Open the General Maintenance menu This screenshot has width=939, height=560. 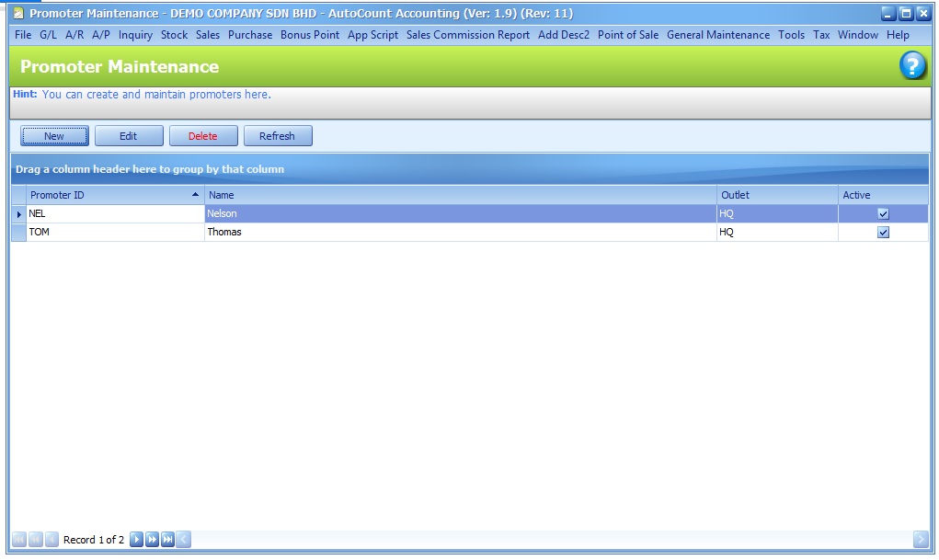(717, 35)
